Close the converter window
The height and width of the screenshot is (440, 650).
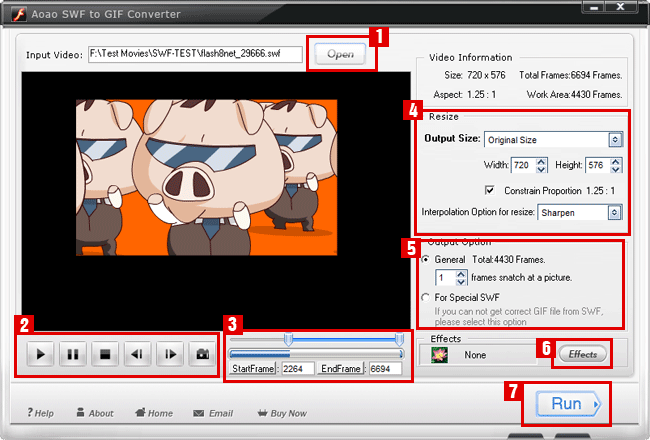[620, 7]
